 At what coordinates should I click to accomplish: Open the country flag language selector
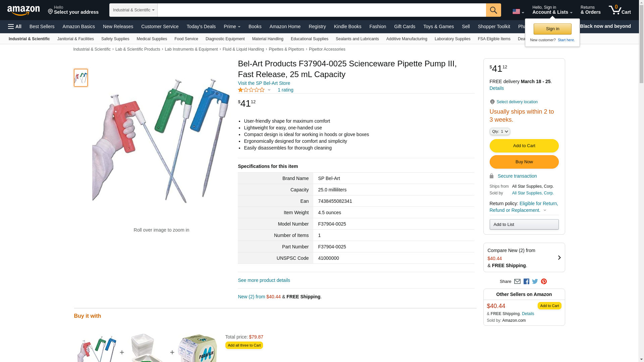518,12
